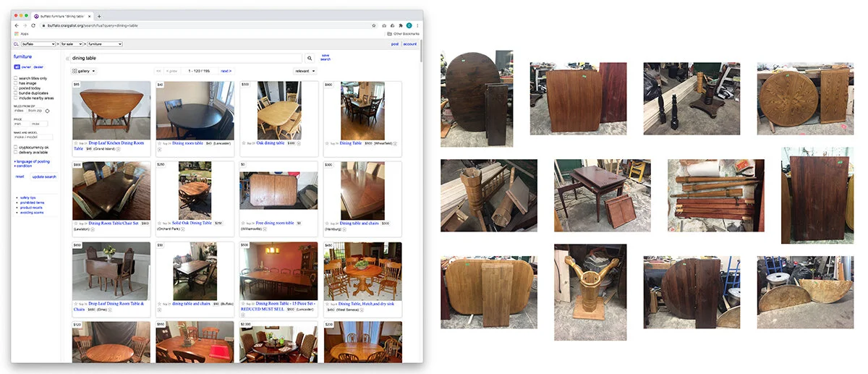This screenshot has width=868, height=374.
Task: Open the Drop Leaf Kitchen table photo
Action: tap(111, 111)
